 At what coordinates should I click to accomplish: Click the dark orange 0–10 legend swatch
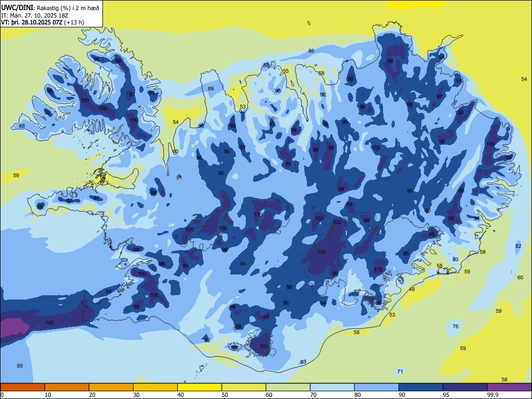pyautogui.click(x=22, y=387)
